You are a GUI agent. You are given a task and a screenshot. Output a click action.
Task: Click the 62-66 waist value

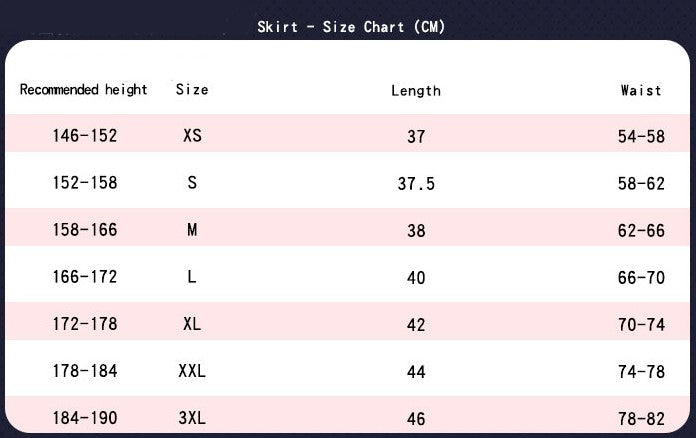pyautogui.click(x=641, y=231)
